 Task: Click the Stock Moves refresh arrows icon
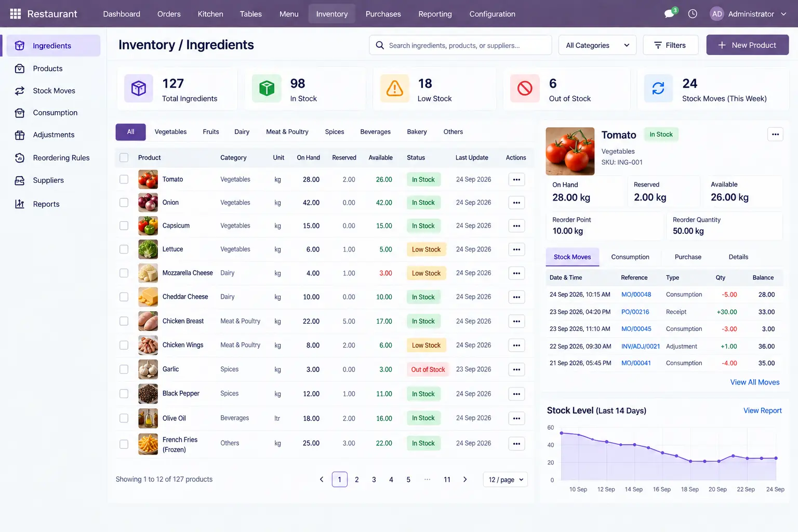click(658, 88)
